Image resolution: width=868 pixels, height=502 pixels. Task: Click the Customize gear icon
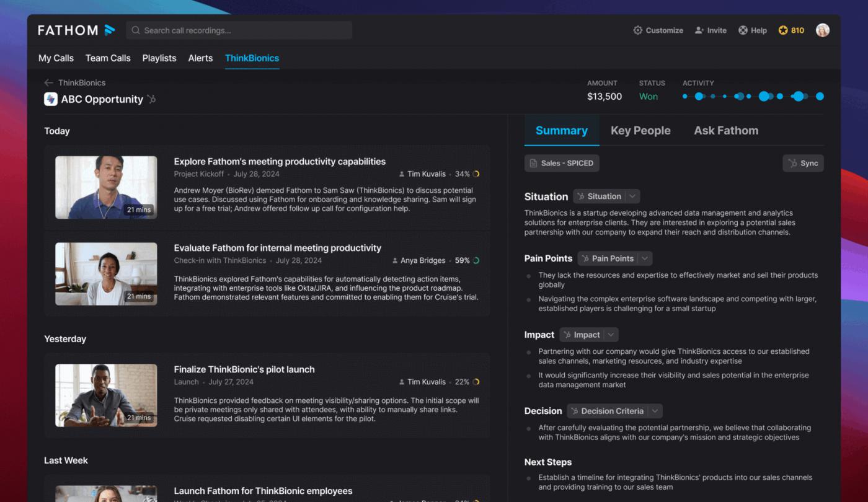tap(637, 30)
